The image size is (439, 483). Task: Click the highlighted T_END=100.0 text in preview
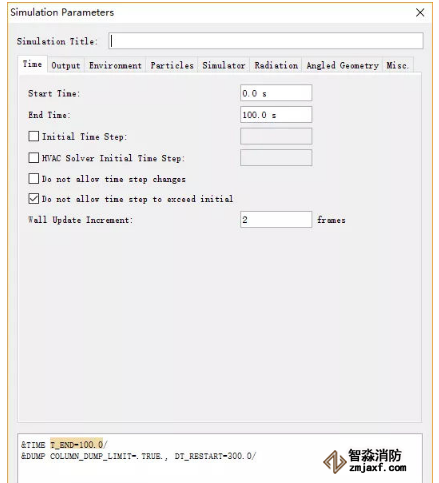(x=77, y=444)
